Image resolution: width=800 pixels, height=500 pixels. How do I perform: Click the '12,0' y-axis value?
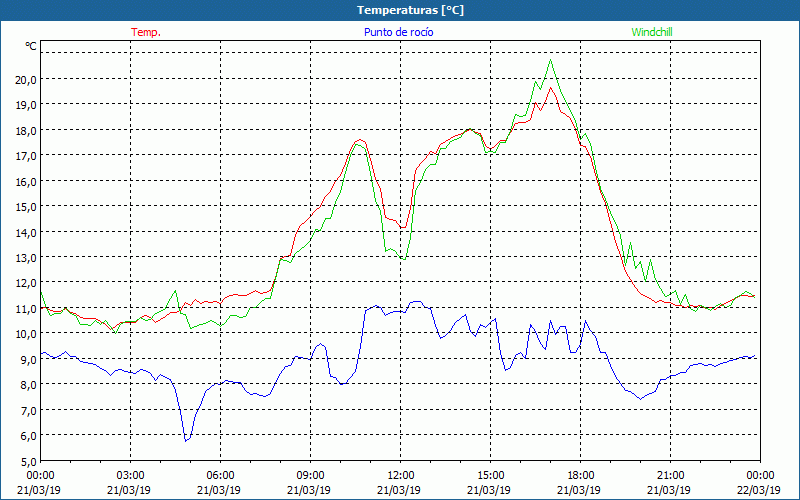pos(27,283)
